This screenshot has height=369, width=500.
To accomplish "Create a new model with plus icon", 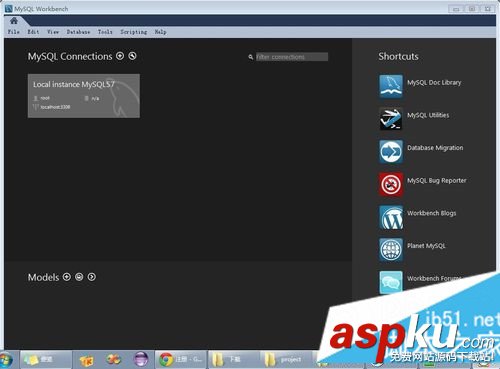I will [67, 277].
